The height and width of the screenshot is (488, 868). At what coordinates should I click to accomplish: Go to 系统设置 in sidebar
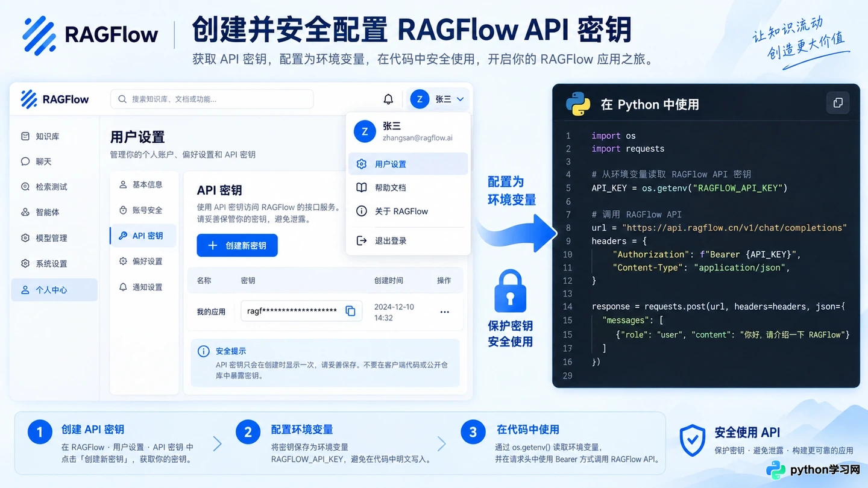pos(54,263)
